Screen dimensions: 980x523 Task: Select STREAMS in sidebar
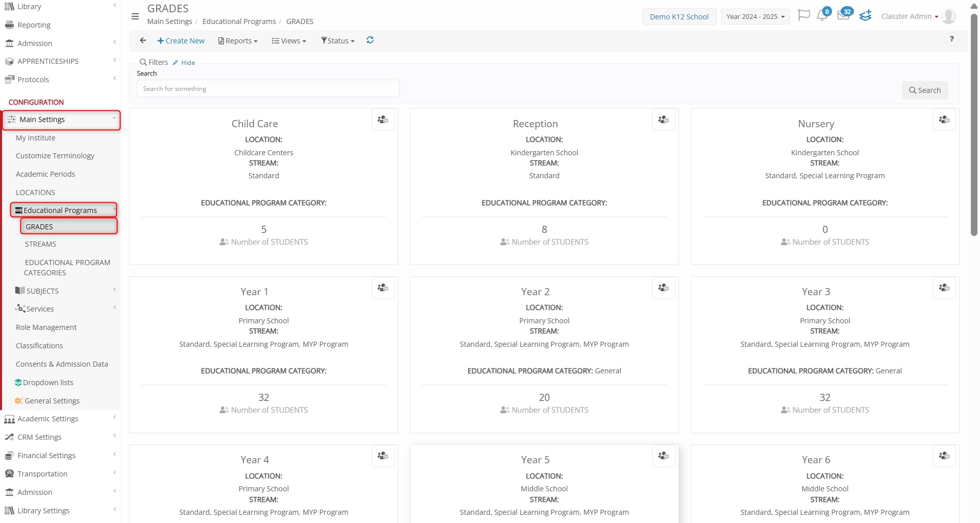point(40,244)
